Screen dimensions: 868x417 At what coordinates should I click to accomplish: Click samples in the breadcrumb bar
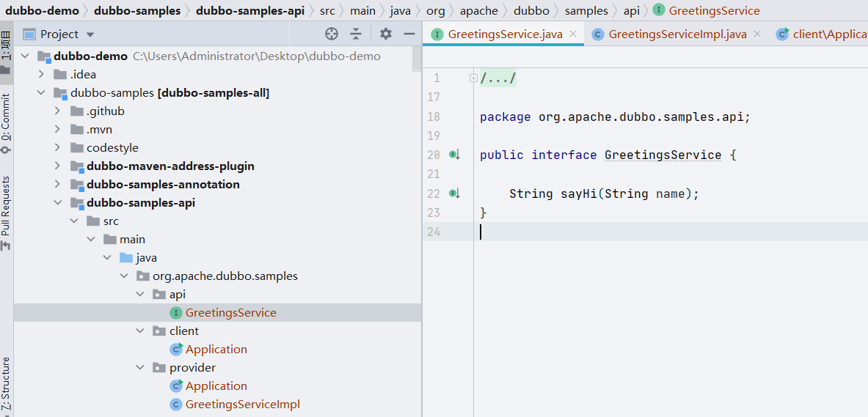(x=586, y=10)
